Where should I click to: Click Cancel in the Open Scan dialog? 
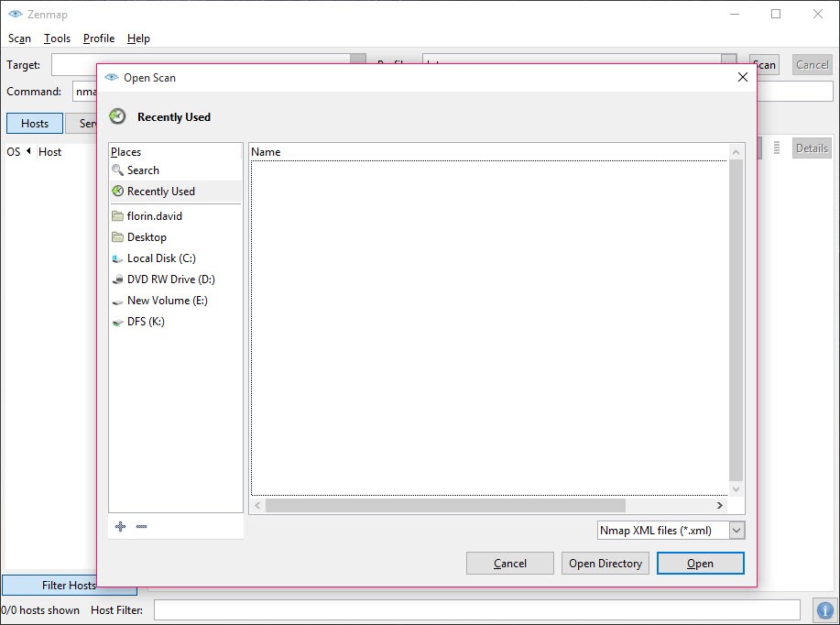(x=510, y=564)
